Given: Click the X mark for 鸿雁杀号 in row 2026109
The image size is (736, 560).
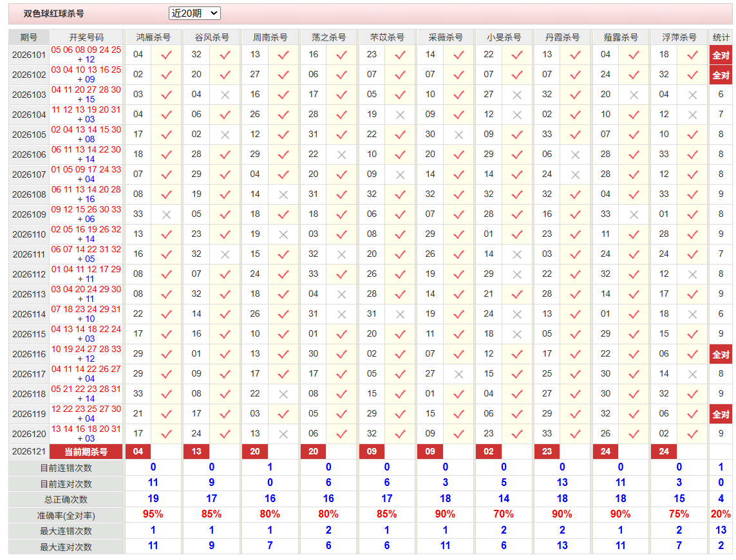Looking at the screenshot, I should pyautogui.click(x=166, y=215).
